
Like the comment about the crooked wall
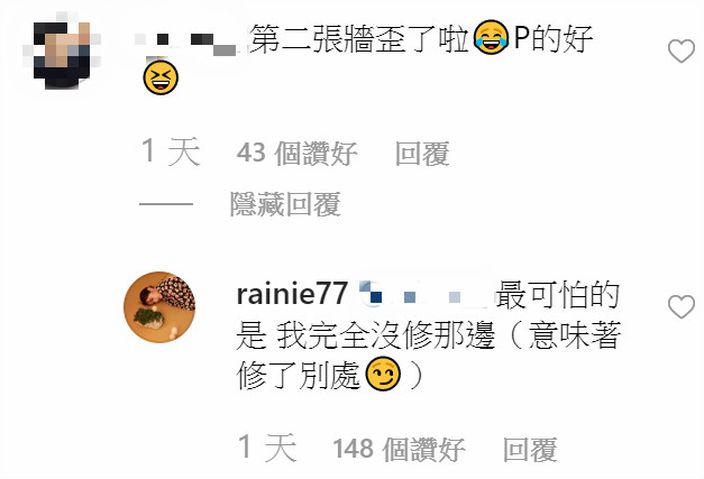coord(681,51)
